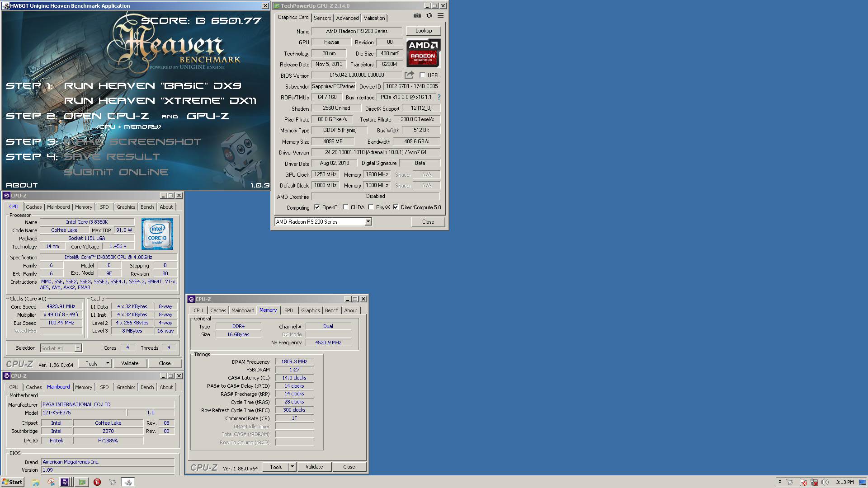Screen dimensions: 868x488
Task: Open the network status tray icon
Action: pos(814,482)
